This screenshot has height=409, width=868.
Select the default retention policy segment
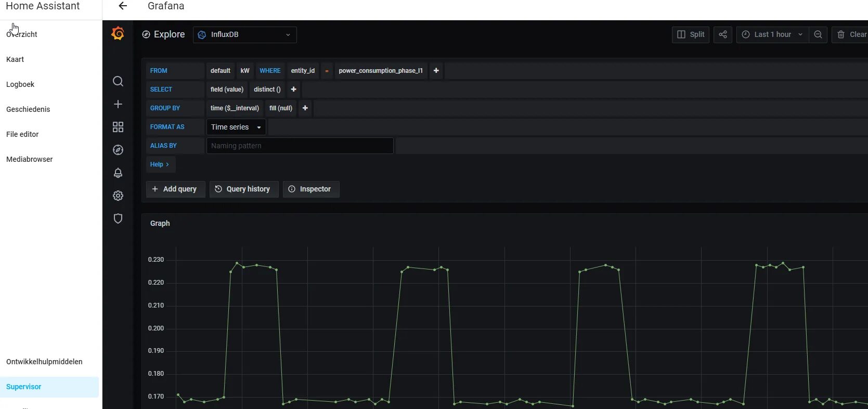pyautogui.click(x=221, y=71)
